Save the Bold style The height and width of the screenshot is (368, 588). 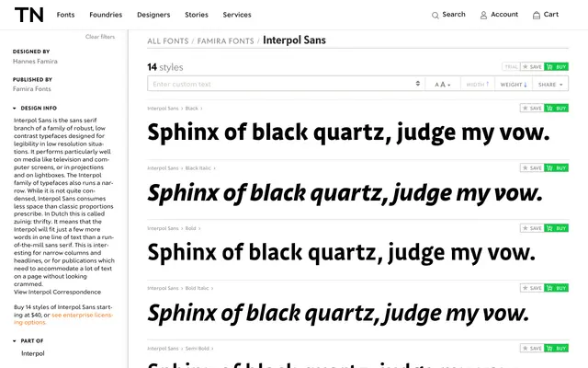(x=532, y=228)
